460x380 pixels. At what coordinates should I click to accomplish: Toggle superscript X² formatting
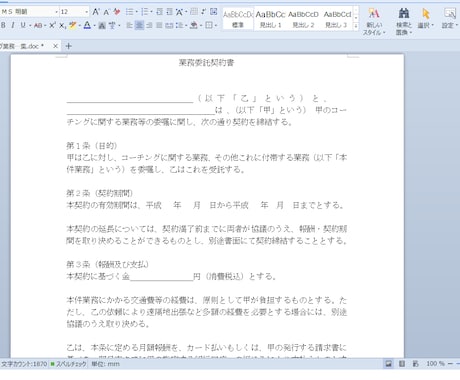52,25
